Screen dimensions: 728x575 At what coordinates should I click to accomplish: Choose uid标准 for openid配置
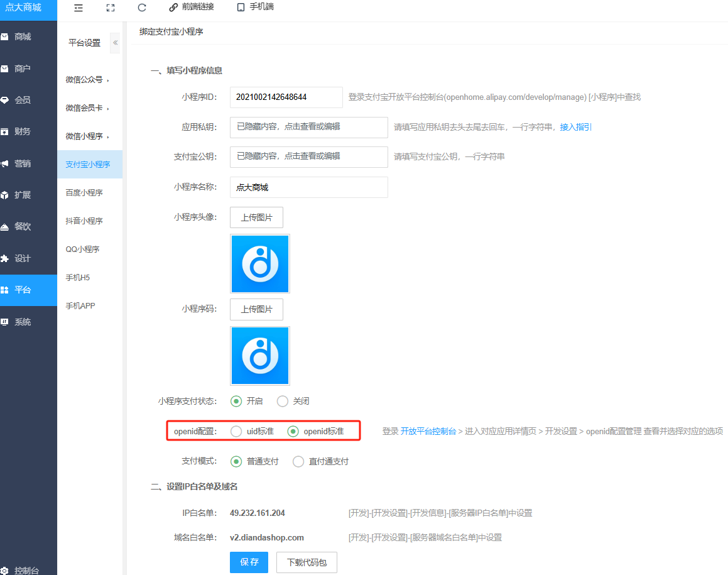pyautogui.click(x=236, y=432)
